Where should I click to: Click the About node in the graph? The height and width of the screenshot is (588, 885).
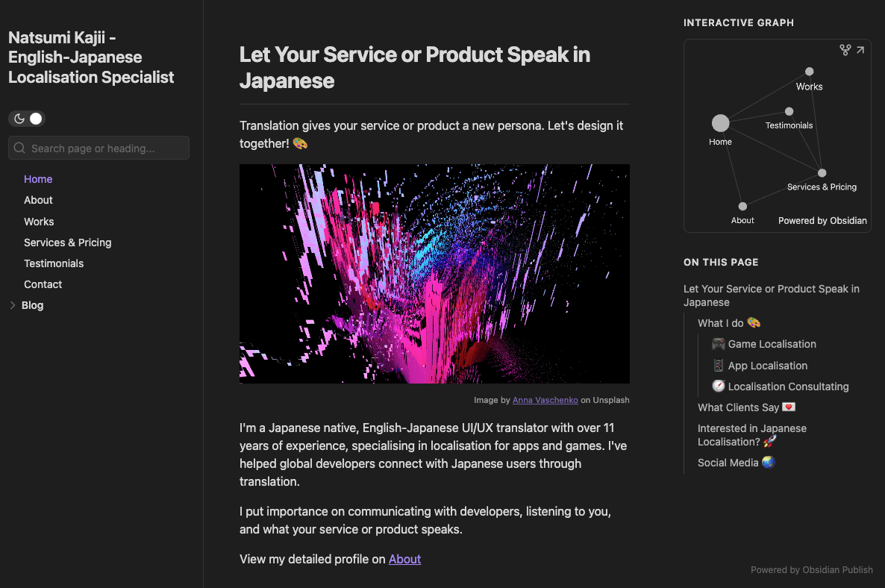pyautogui.click(x=742, y=207)
